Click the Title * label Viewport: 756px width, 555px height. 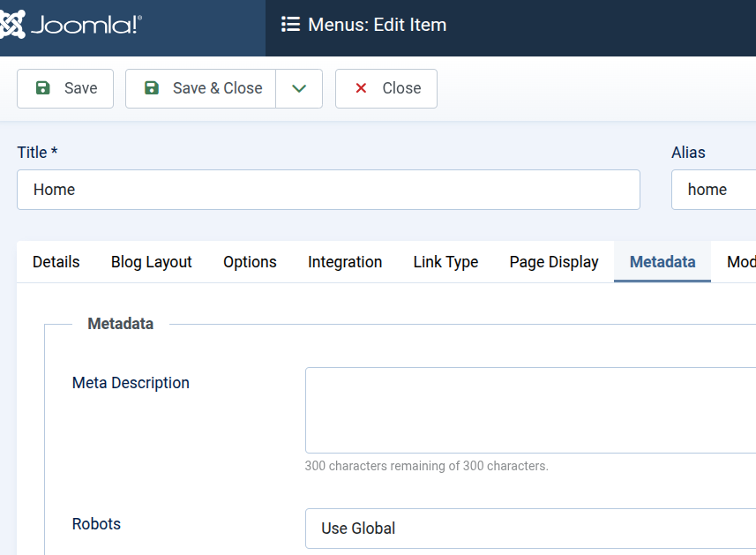click(37, 153)
